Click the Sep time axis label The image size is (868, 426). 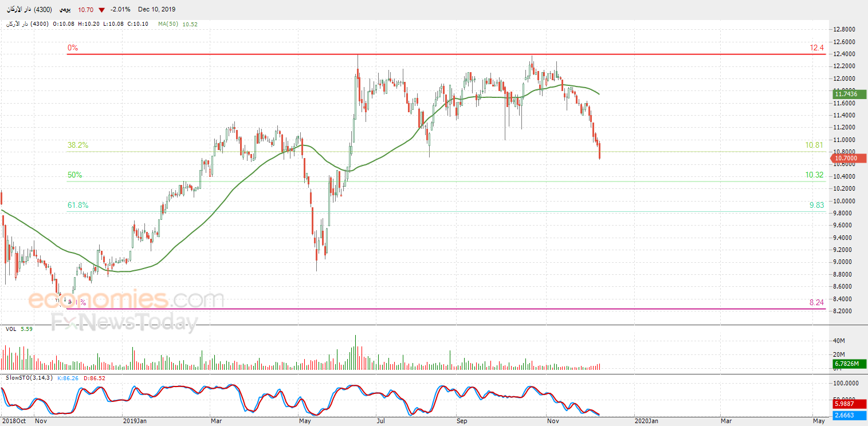(462, 421)
